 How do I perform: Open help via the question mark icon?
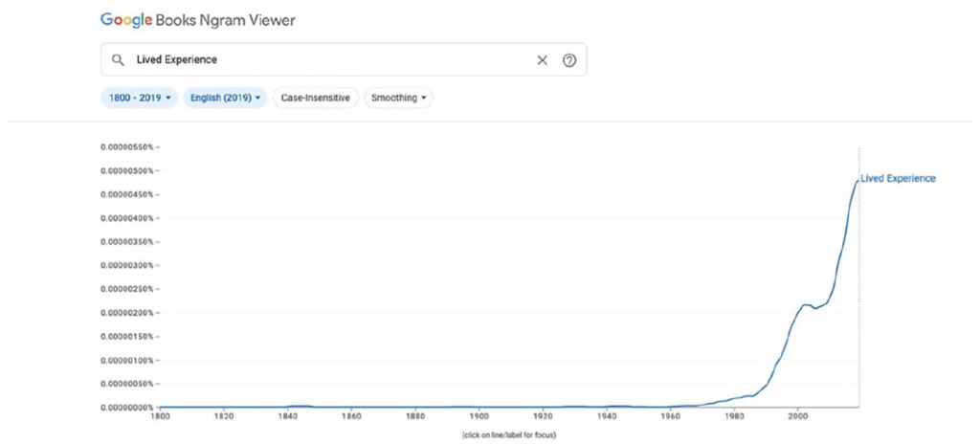point(568,60)
